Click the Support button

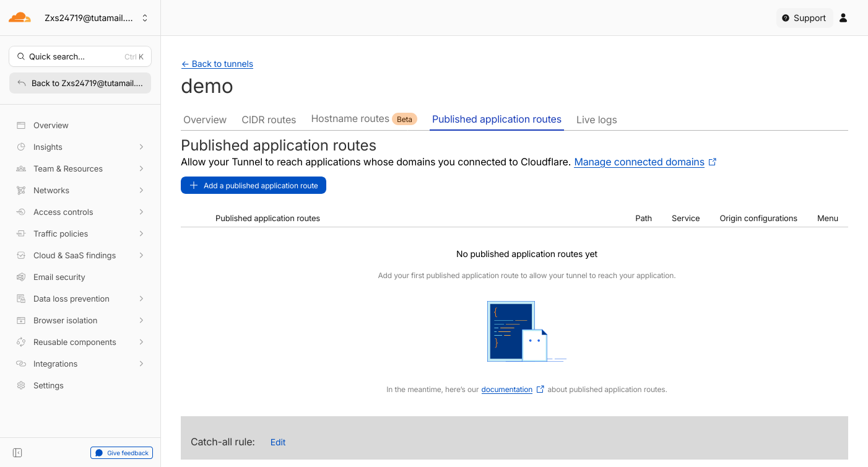click(x=804, y=18)
